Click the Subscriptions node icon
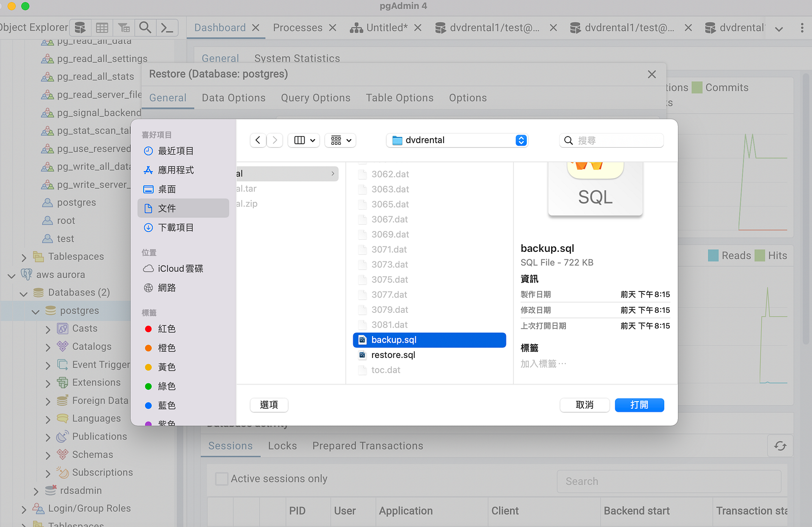This screenshot has height=527, width=812. 62,472
